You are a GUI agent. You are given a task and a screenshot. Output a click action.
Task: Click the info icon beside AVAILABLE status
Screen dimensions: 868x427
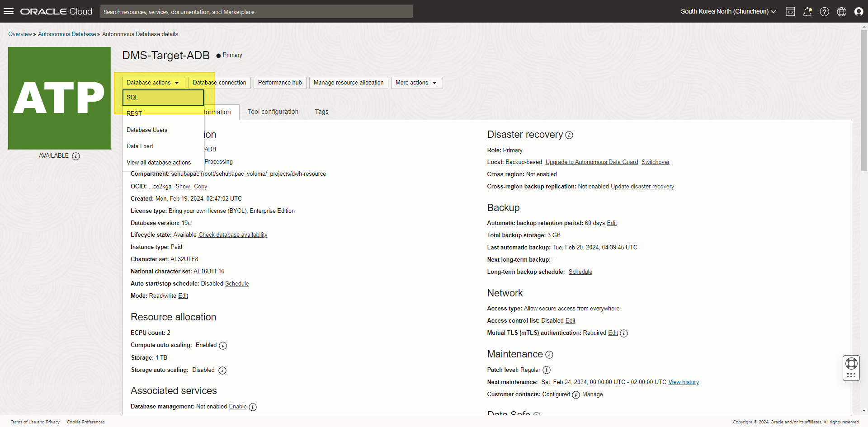coord(76,156)
